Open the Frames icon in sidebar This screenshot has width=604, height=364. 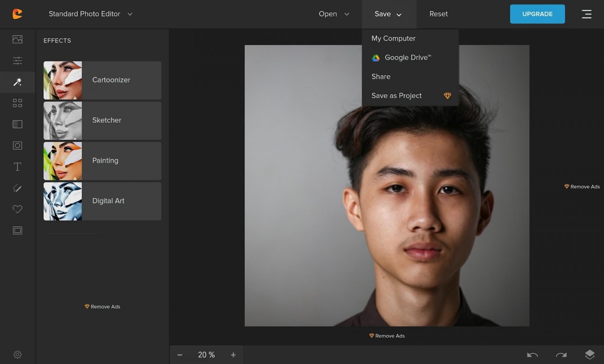coord(17,230)
